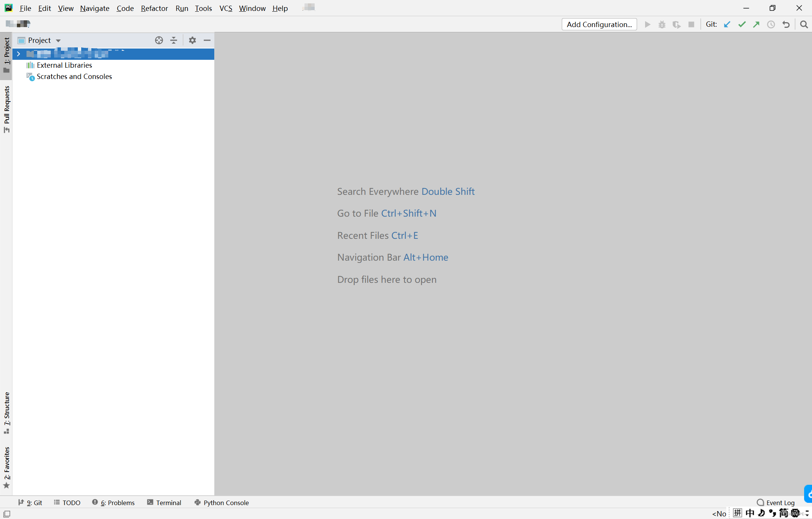The width and height of the screenshot is (812, 519).
Task: Click the Git rollback icon
Action: 786,24
